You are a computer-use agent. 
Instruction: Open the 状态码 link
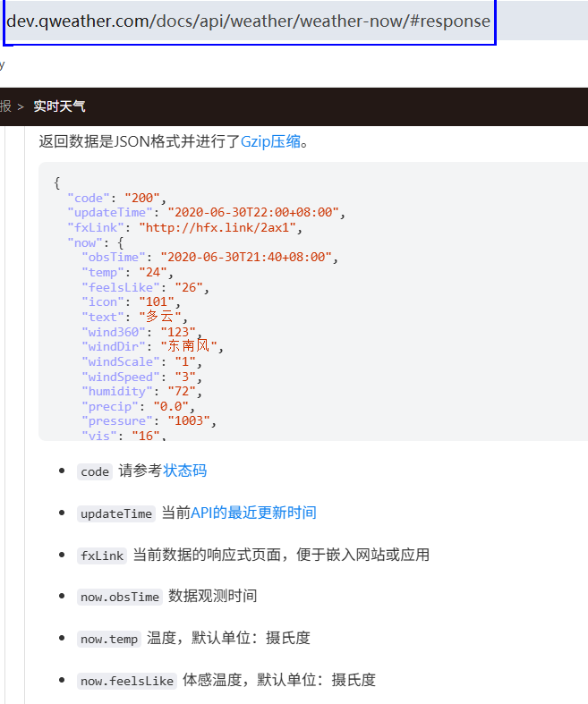tap(184, 471)
